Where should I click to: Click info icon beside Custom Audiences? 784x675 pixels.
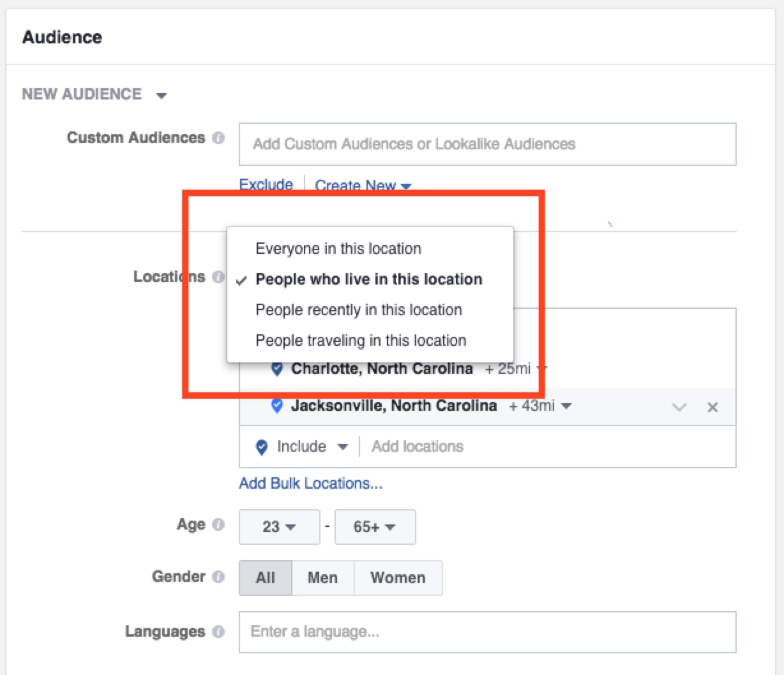[x=218, y=138]
